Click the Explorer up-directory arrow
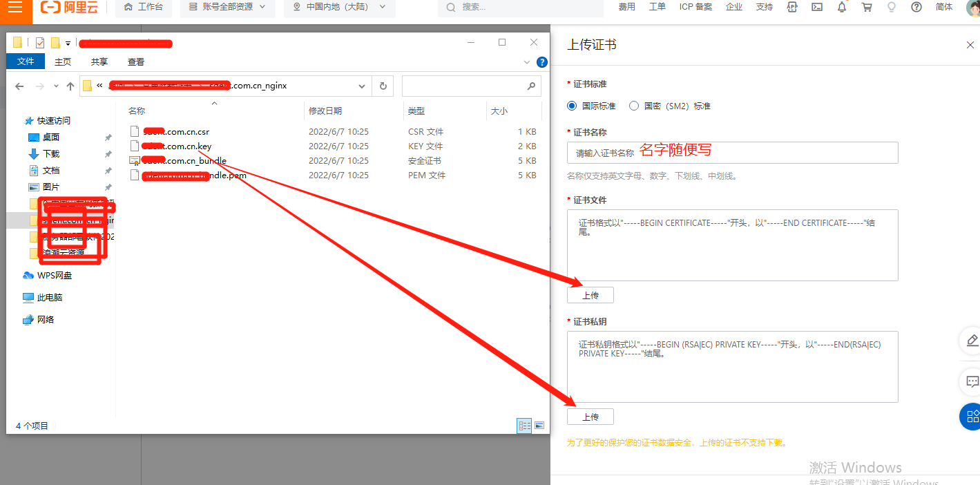The height and width of the screenshot is (485, 980). [70, 86]
